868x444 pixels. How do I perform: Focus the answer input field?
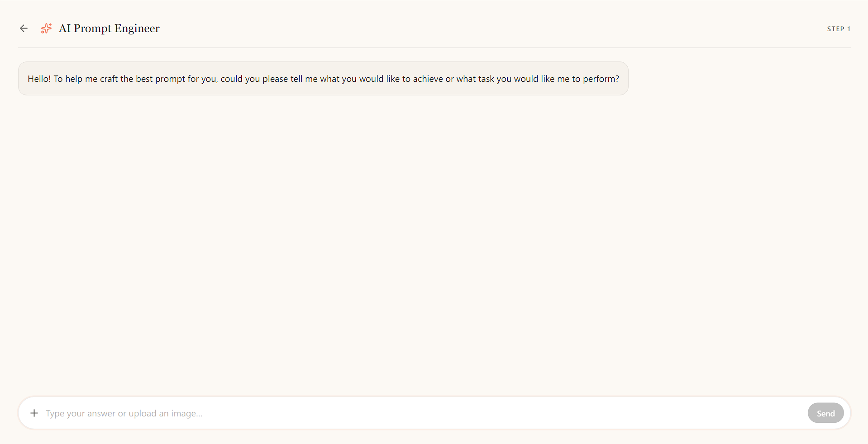pyautogui.click(x=317, y=413)
